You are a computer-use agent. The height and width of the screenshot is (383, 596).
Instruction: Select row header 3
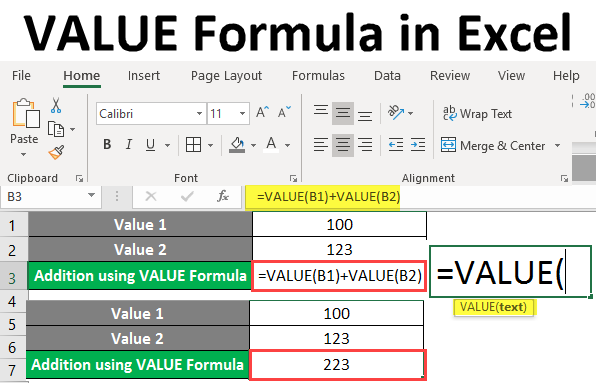pyautogui.click(x=14, y=277)
